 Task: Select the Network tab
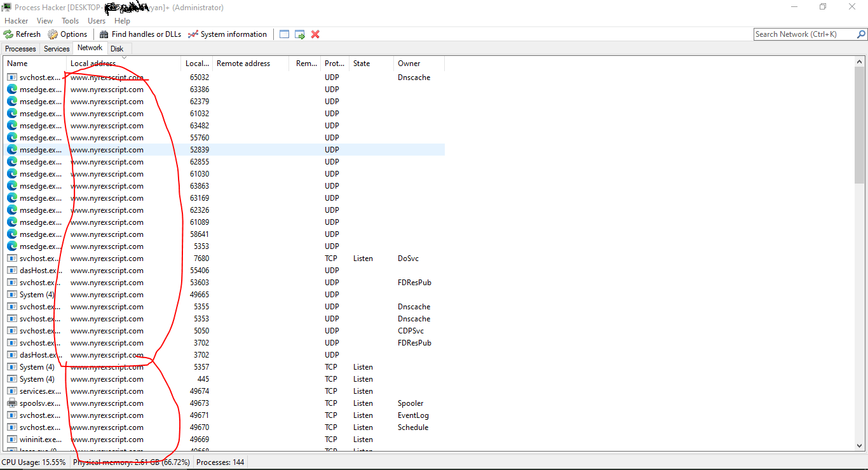[x=90, y=48]
